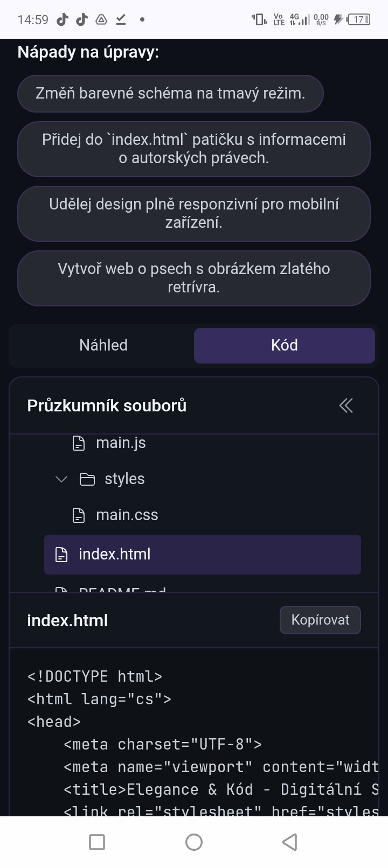388x868 pixels.
Task: Switch to the Náhled tab
Action: [x=103, y=345]
